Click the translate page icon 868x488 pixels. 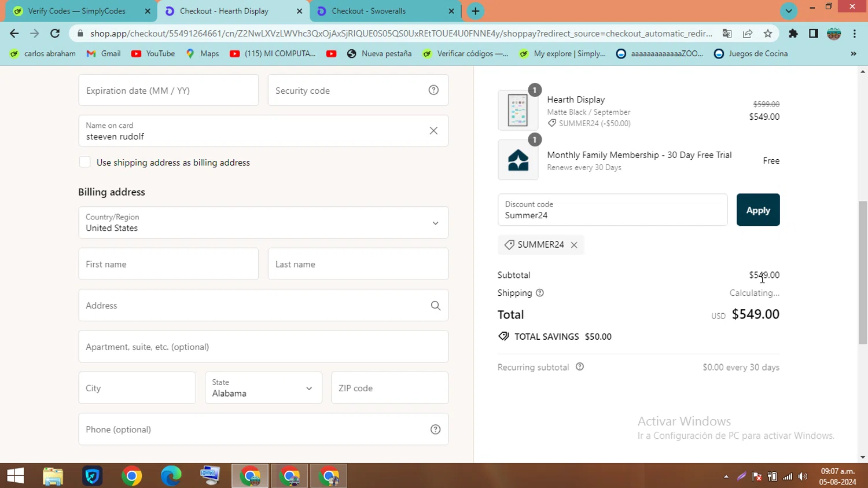coord(727,34)
